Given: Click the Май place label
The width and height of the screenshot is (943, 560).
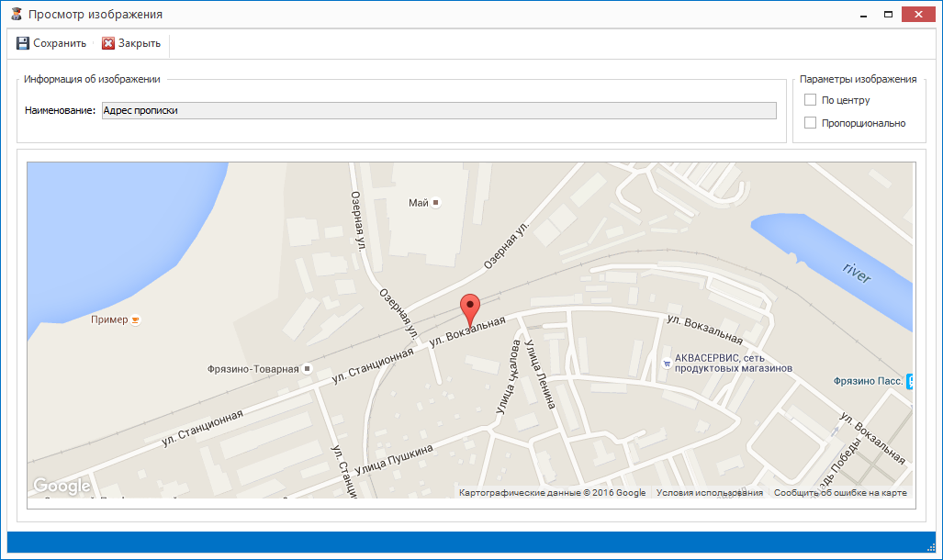Looking at the screenshot, I should (x=419, y=203).
